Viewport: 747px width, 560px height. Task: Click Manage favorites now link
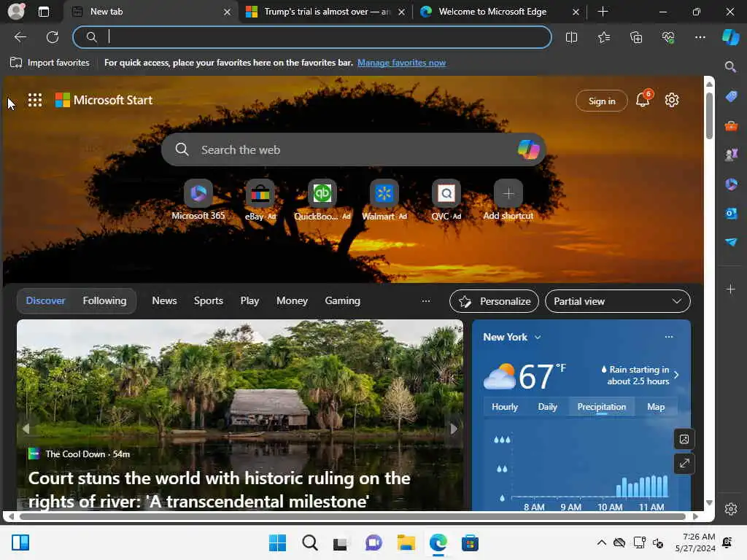coord(401,63)
